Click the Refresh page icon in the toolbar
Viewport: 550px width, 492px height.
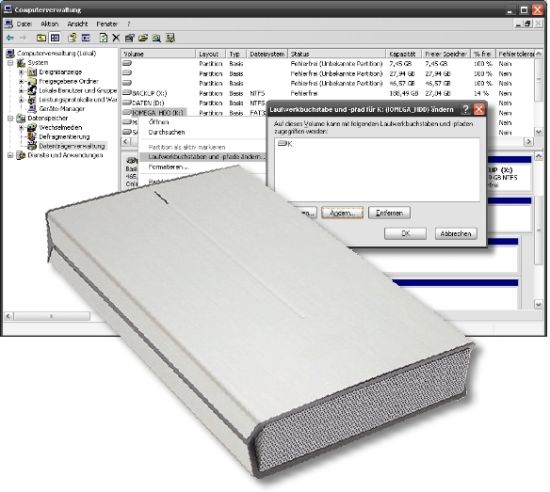(x=103, y=38)
